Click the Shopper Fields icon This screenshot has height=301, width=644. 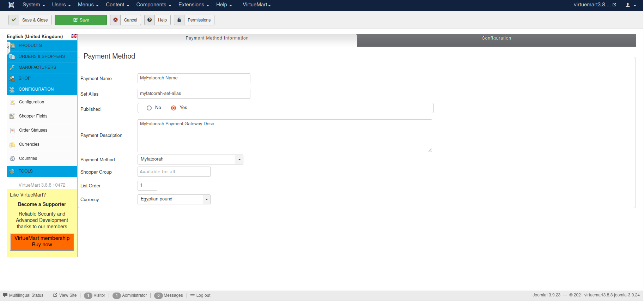[x=12, y=116]
